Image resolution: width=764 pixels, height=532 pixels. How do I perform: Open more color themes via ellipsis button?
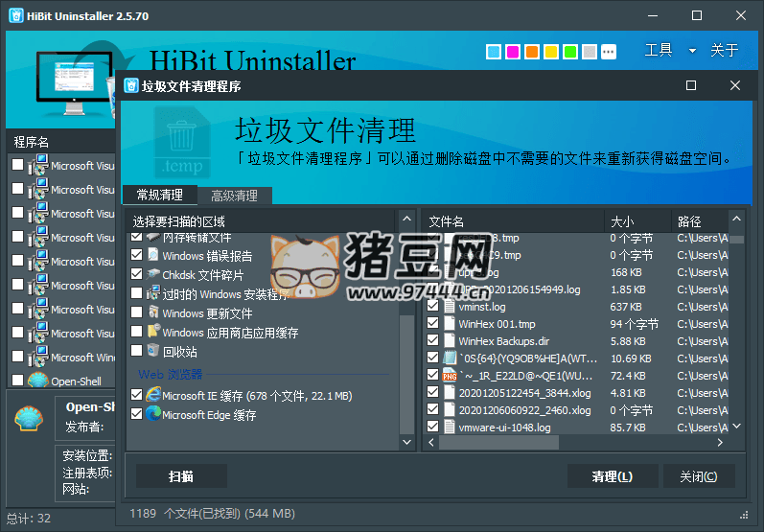pos(609,52)
